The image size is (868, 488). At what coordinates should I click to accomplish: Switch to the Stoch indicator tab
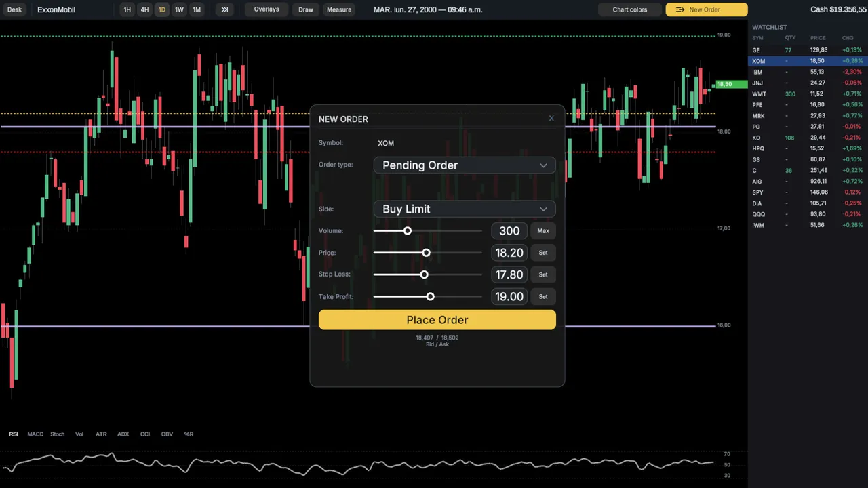click(x=58, y=434)
